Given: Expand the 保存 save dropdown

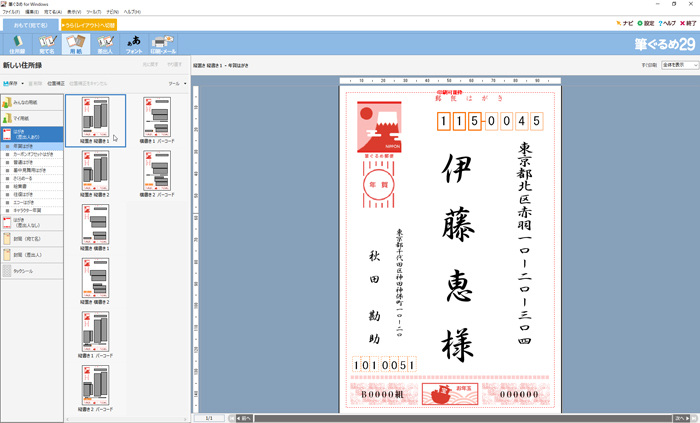Looking at the screenshot, I should 13,84.
